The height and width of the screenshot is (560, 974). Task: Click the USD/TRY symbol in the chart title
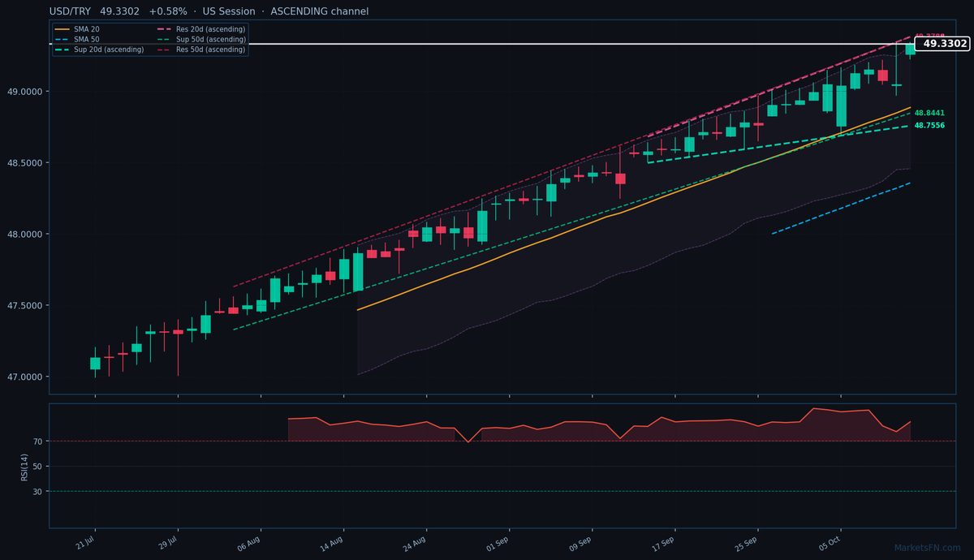71,11
